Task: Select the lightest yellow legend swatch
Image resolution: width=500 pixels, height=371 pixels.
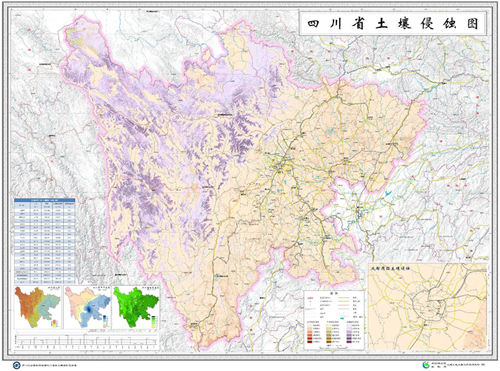Action: click(329, 325)
